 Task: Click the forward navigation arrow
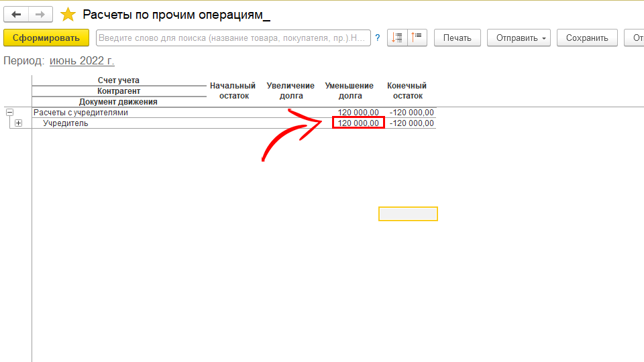pyautogui.click(x=41, y=14)
